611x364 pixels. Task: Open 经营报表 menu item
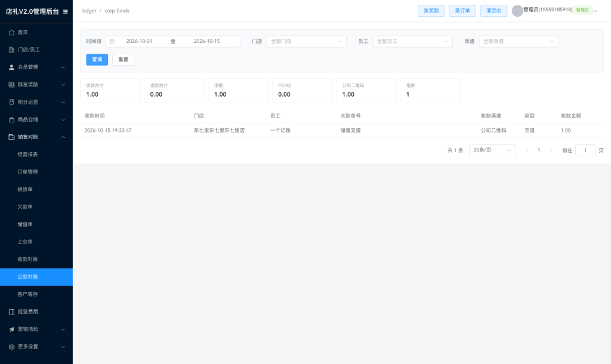(x=36, y=155)
